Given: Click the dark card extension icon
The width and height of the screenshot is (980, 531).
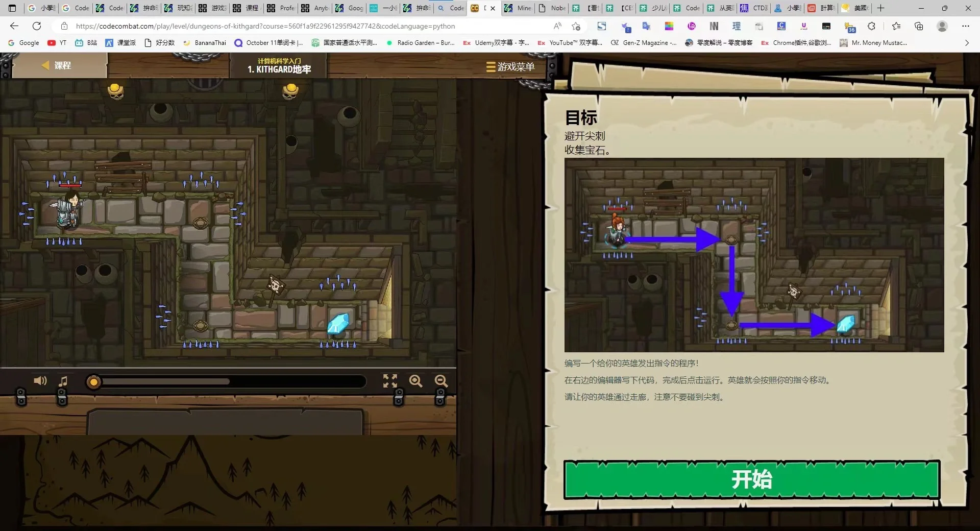Looking at the screenshot, I should pyautogui.click(x=826, y=26).
